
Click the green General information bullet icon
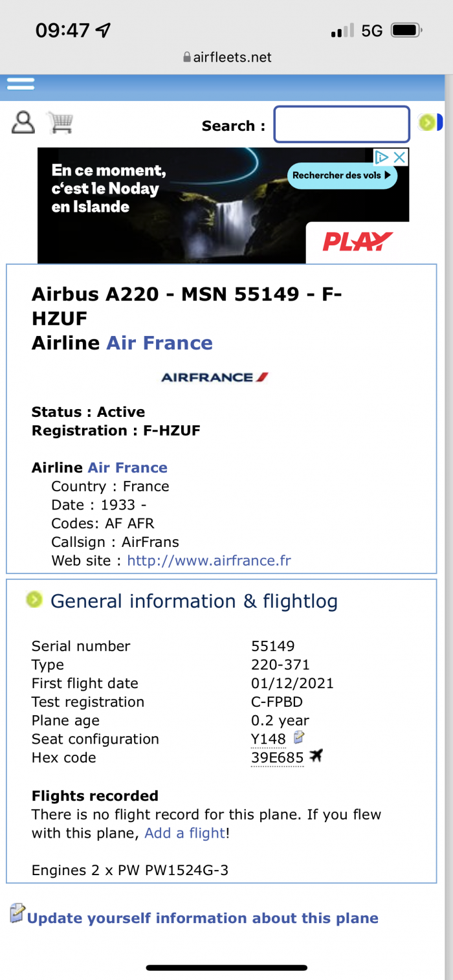(x=34, y=600)
